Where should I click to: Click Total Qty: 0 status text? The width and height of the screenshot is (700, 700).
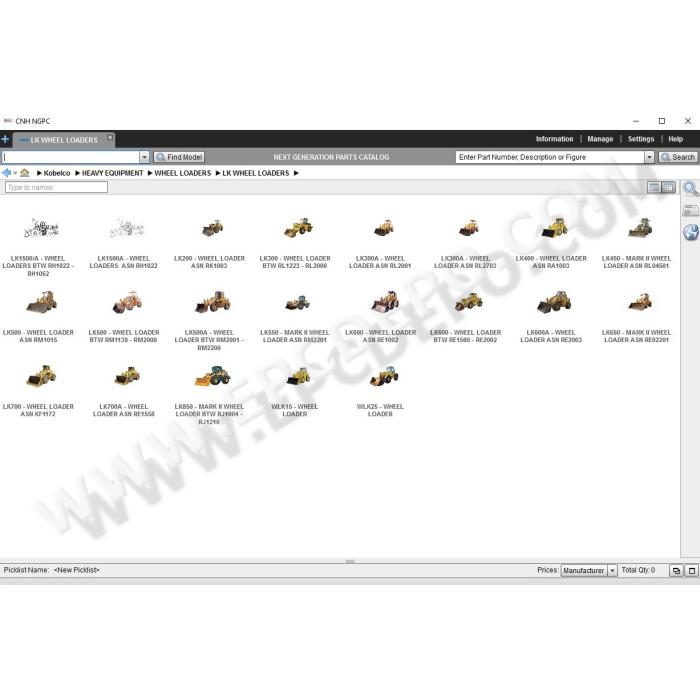click(638, 570)
